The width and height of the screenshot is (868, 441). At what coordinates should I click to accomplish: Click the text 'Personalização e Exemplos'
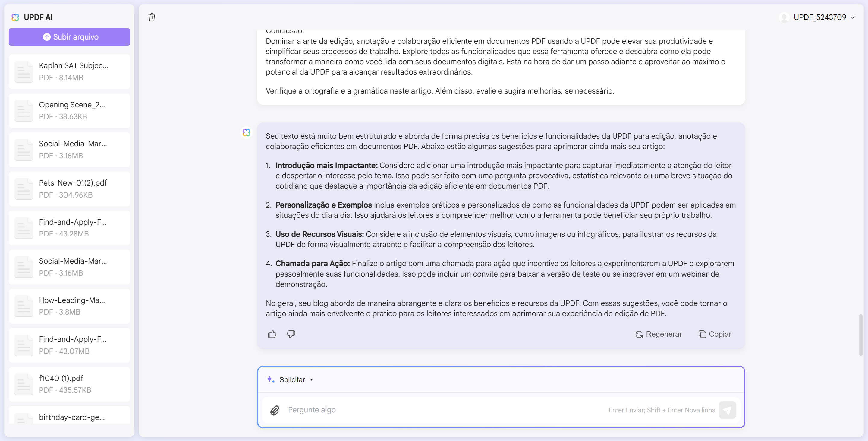[x=324, y=205]
